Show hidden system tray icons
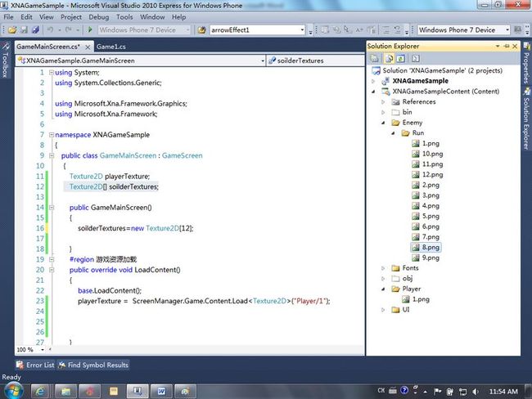Viewport: 532px width, 399px height. [425, 392]
